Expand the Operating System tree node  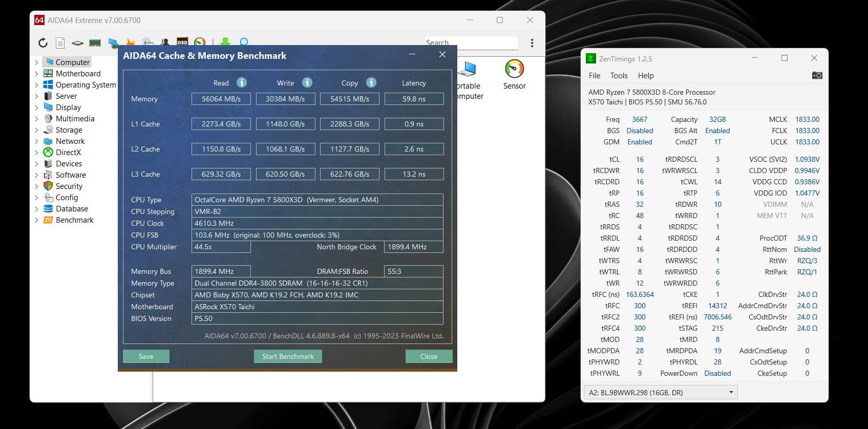[x=36, y=85]
